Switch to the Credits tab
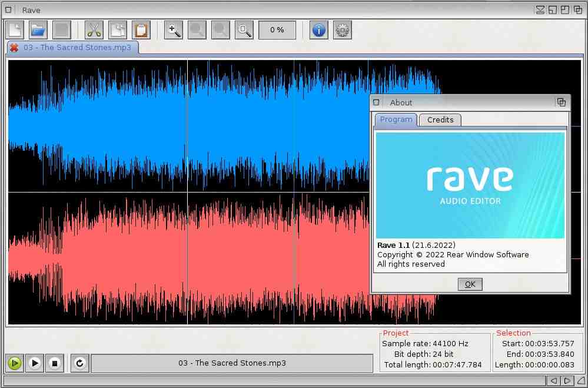Screen dimensions: 588x388 440,120
